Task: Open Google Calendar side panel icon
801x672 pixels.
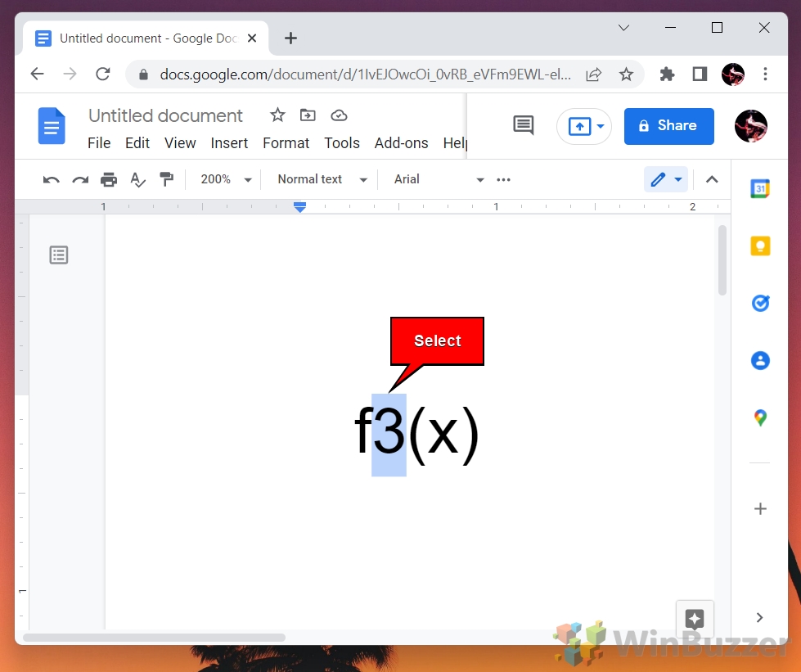Action: coord(760,189)
